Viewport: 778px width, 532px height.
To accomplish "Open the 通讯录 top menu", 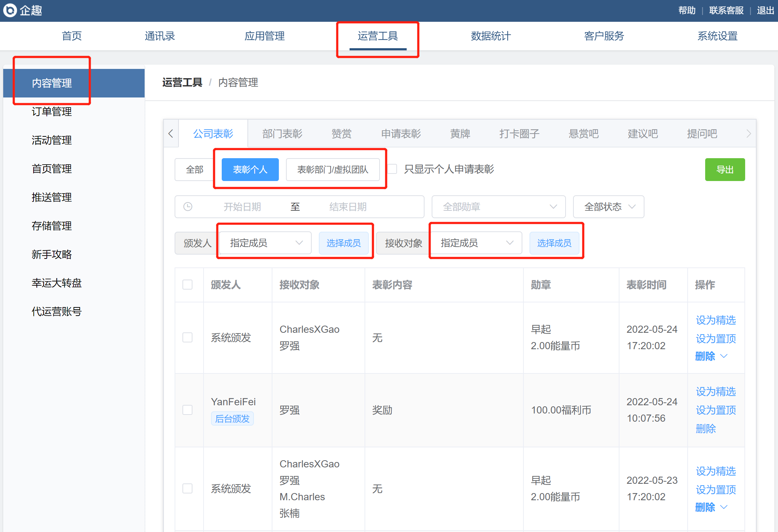I will 160,36.
